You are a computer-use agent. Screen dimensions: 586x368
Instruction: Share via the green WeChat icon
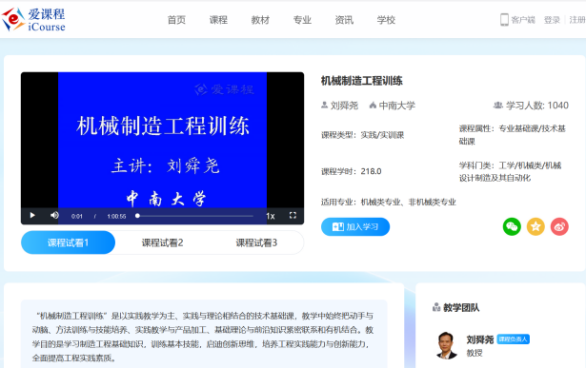512,226
